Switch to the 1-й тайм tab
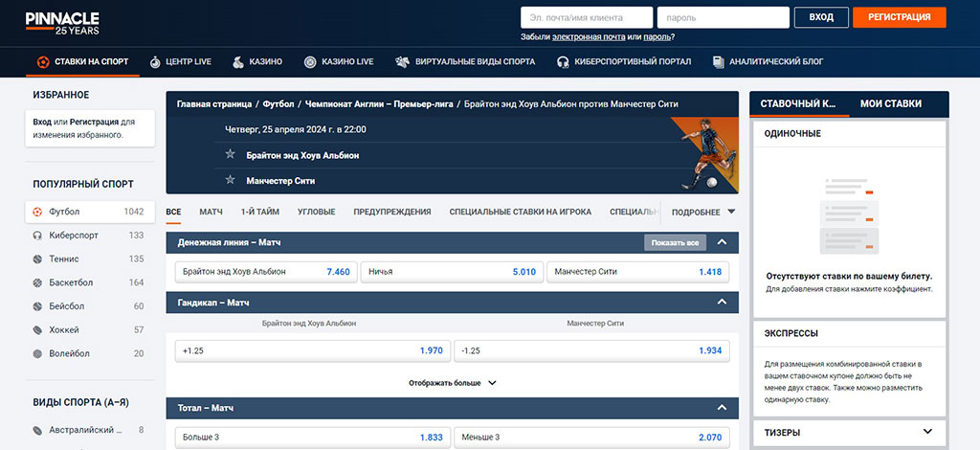The width and height of the screenshot is (980, 450). [x=260, y=212]
